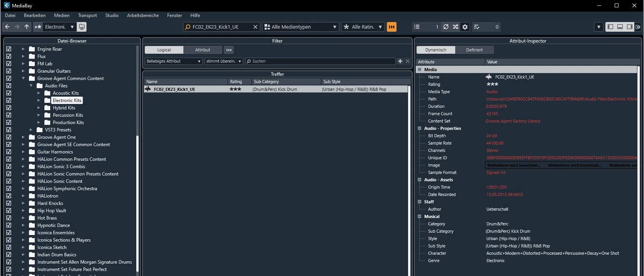Open the Alle Medientypen dropdown
The image size is (644, 276).
[300, 27]
